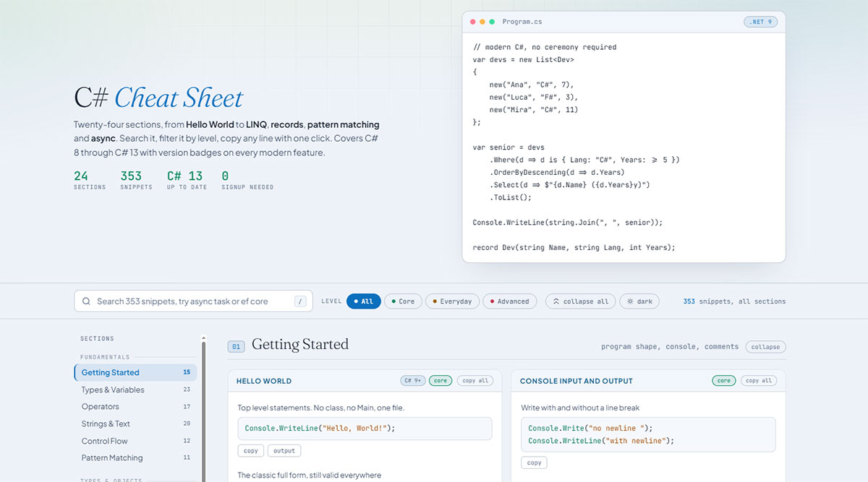Click 'record Dev' line in code window

pos(574,247)
